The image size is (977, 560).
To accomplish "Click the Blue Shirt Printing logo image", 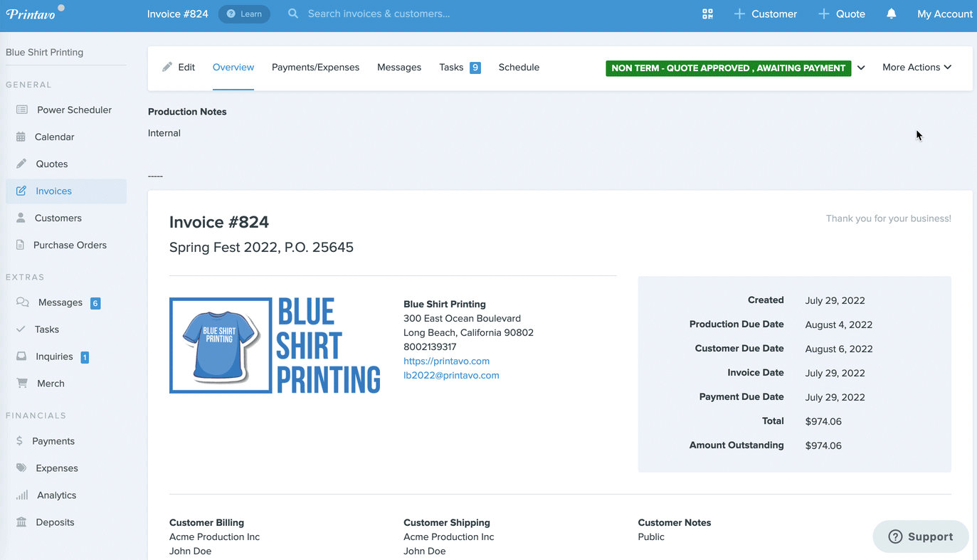I will point(275,346).
